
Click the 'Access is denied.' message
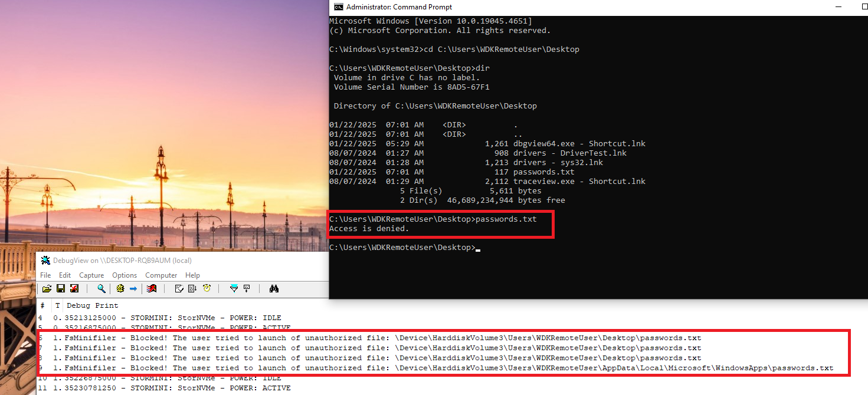pyautogui.click(x=369, y=229)
